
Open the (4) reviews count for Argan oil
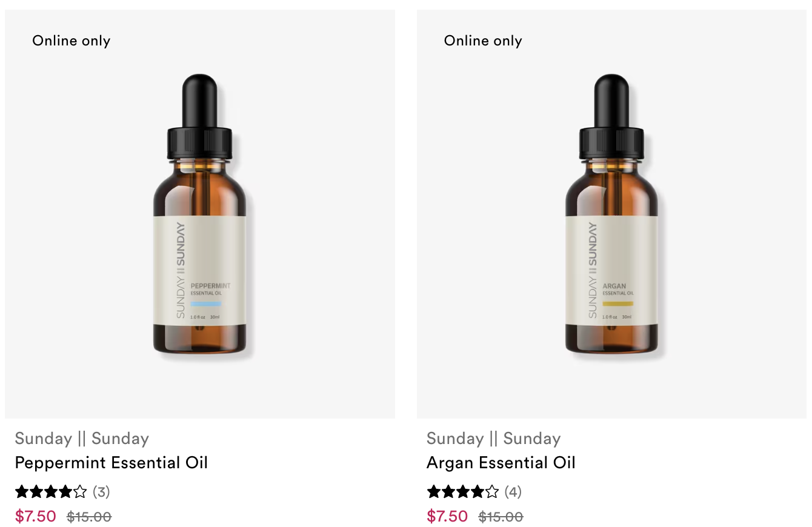[x=513, y=492]
